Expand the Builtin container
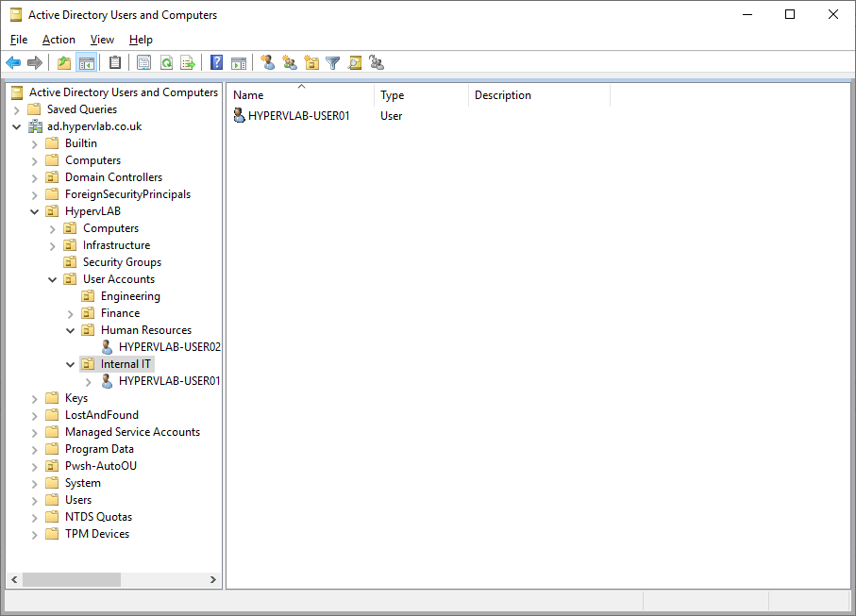The height and width of the screenshot is (616, 856). pos(34,144)
